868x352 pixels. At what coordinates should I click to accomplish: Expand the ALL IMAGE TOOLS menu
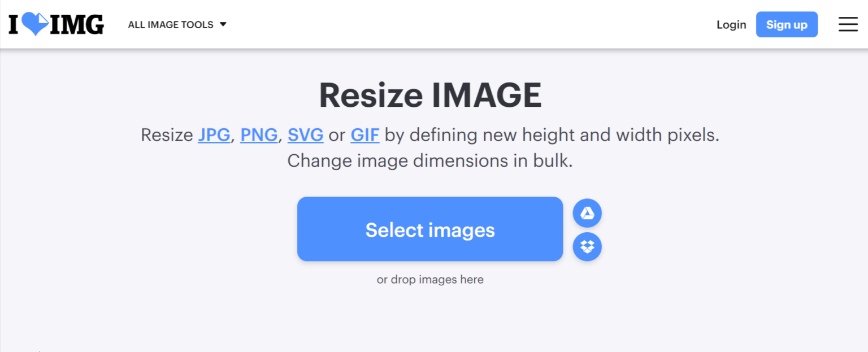pos(171,24)
